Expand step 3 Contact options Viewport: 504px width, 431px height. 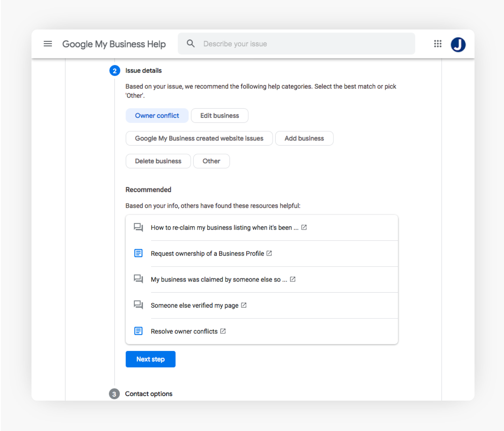[148, 394]
